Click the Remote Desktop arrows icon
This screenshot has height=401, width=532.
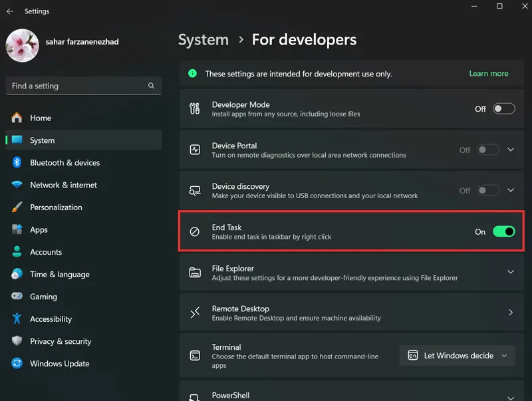[x=195, y=313]
